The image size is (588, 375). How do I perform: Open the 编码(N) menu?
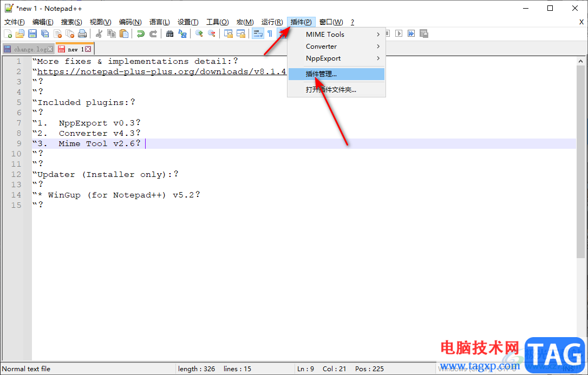[130, 22]
